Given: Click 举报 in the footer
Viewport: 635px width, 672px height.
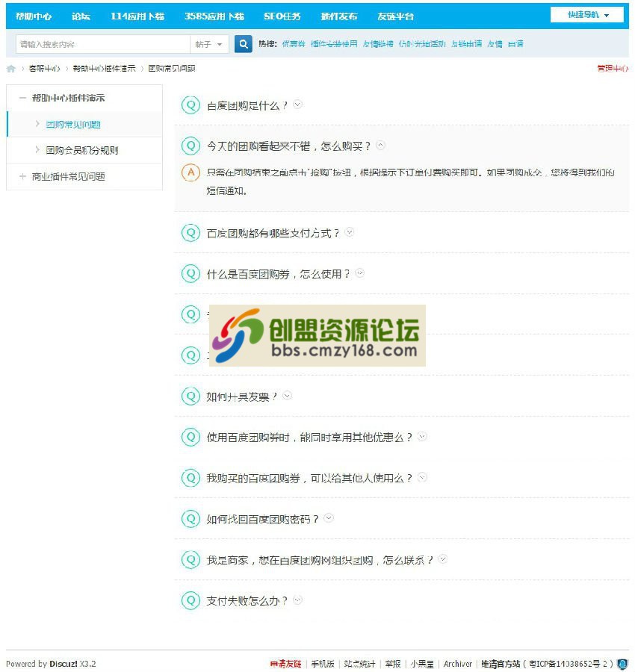Looking at the screenshot, I should pyautogui.click(x=393, y=664).
